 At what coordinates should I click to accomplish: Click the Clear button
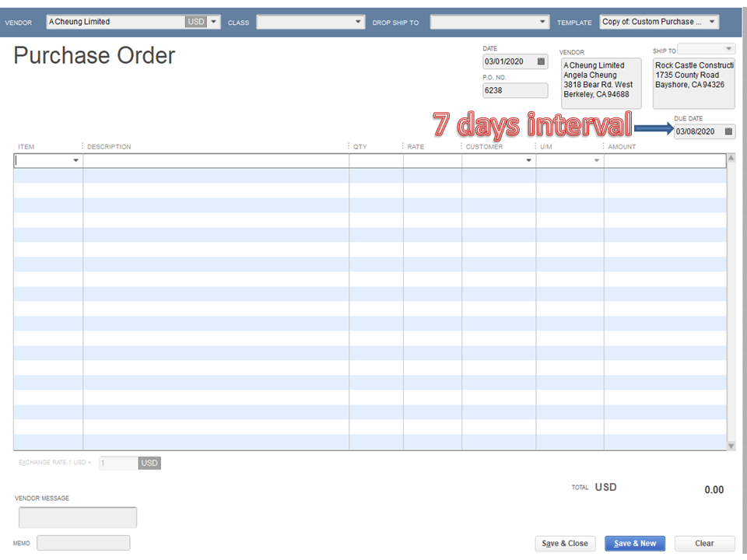(705, 544)
